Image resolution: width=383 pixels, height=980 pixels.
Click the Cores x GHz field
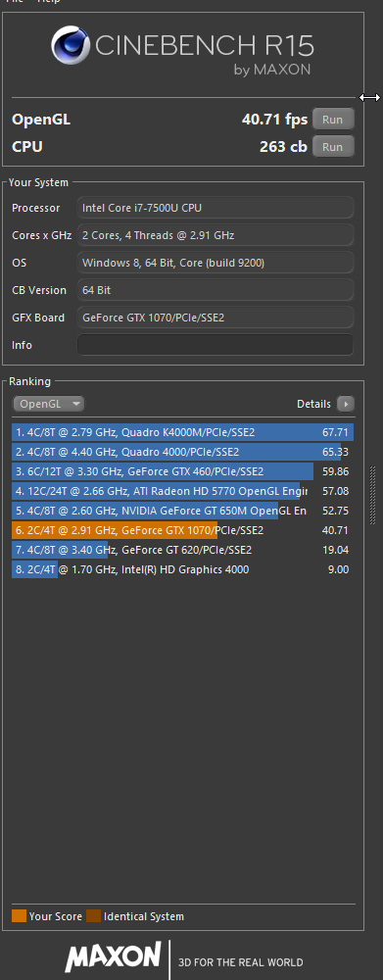tap(215, 235)
